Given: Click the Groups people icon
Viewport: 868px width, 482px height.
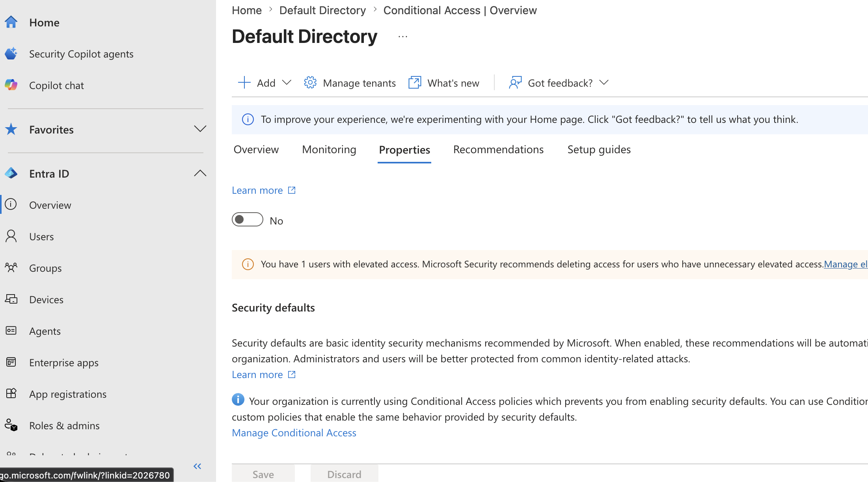Looking at the screenshot, I should 11,267.
